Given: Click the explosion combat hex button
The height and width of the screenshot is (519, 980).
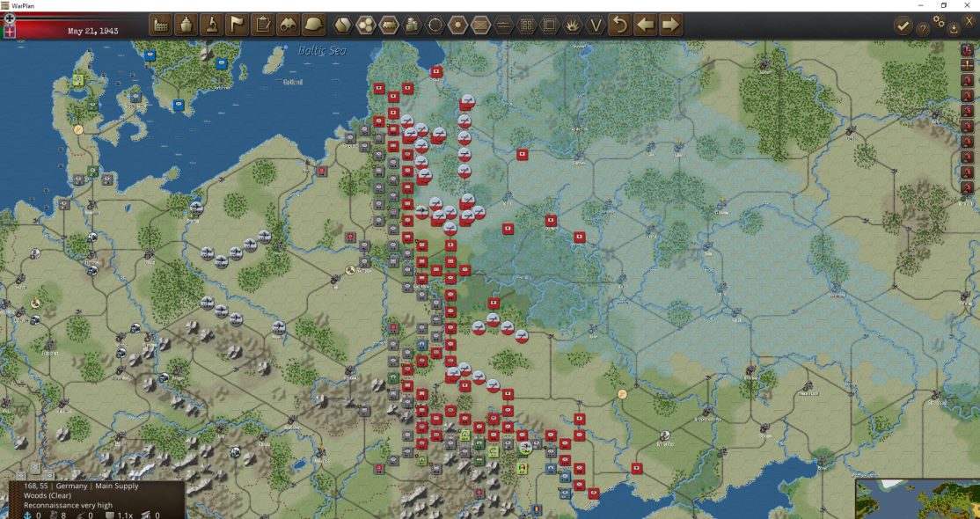Looking at the screenshot, I should 573,26.
